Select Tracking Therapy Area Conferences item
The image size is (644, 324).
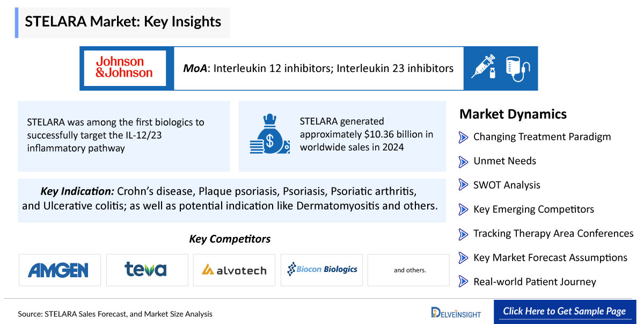coord(546,234)
